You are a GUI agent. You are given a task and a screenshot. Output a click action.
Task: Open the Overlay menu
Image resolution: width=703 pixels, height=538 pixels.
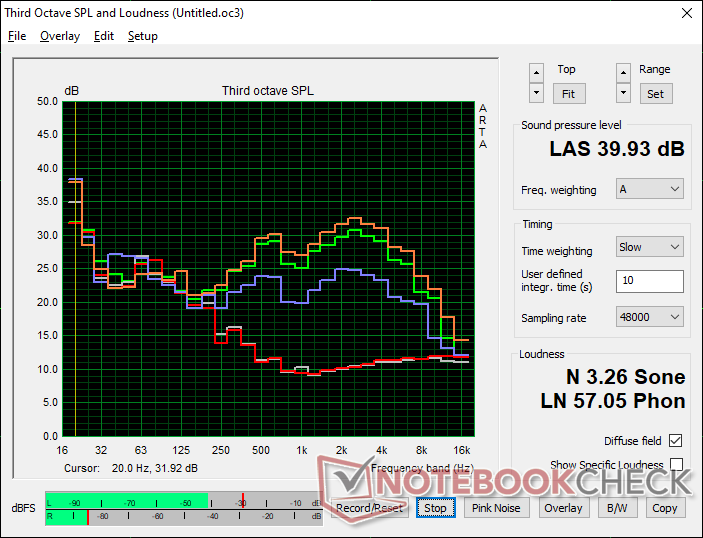[60, 36]
